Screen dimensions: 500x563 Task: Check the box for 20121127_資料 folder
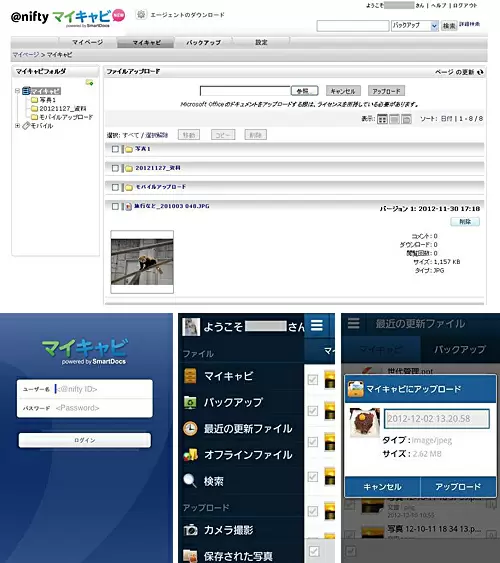[x=115, y=168]
